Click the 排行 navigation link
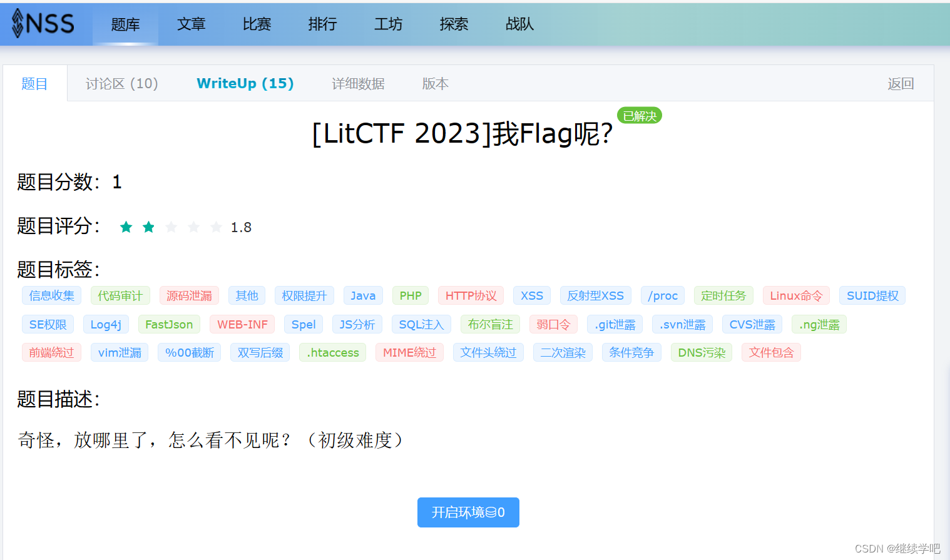Screen dimensions: 950x560 [322, 24]
